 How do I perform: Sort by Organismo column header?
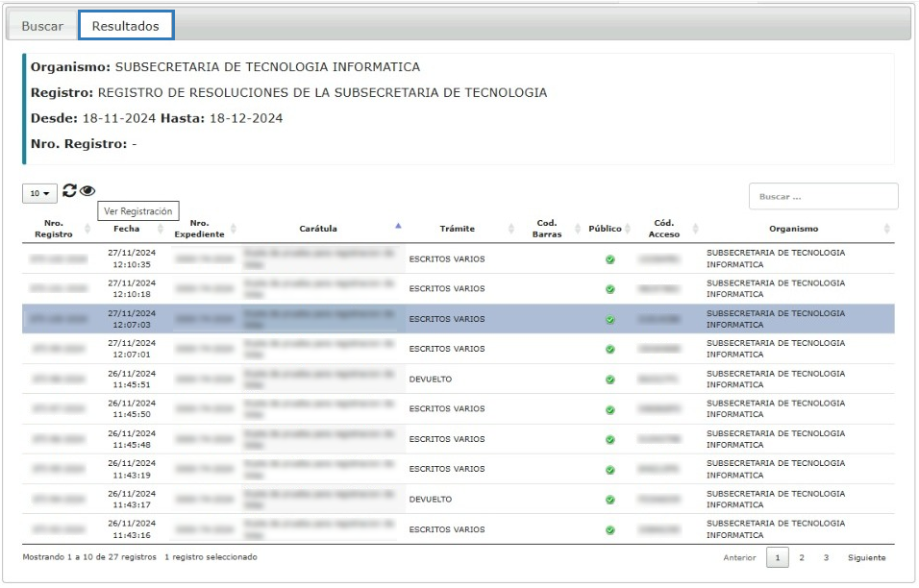pos(793,229)
